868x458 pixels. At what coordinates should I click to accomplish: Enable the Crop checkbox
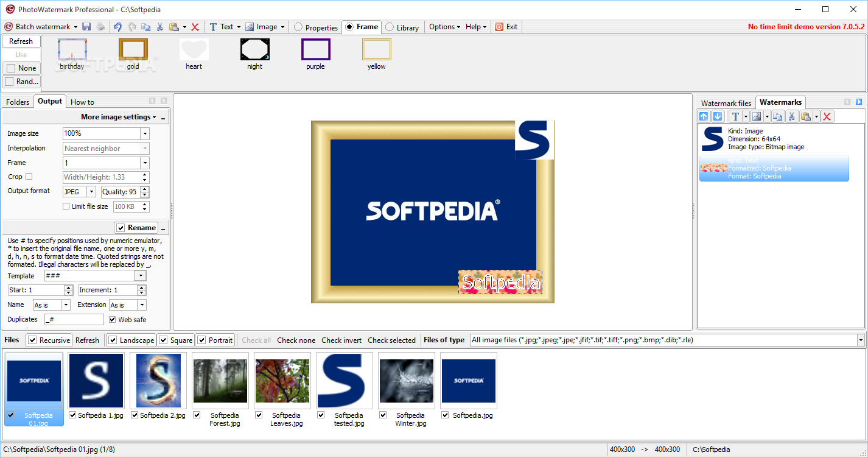click(x=29, y=177)
